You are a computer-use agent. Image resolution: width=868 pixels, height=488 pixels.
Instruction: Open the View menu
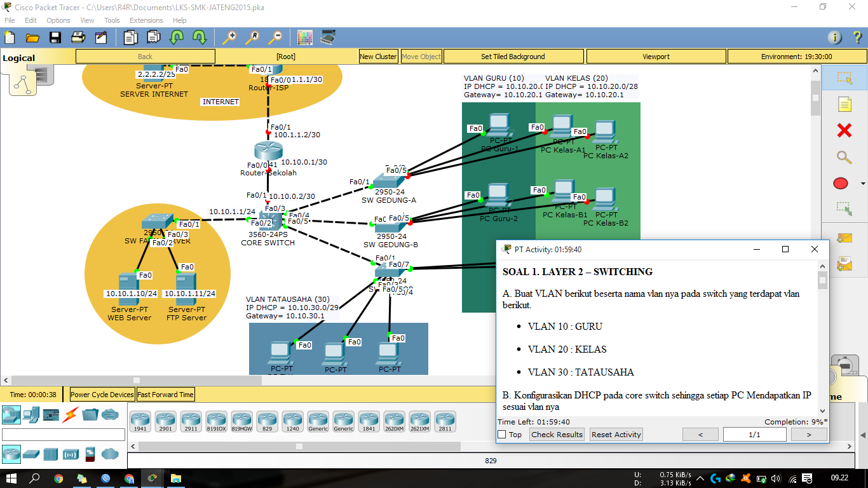coord(87,20)
